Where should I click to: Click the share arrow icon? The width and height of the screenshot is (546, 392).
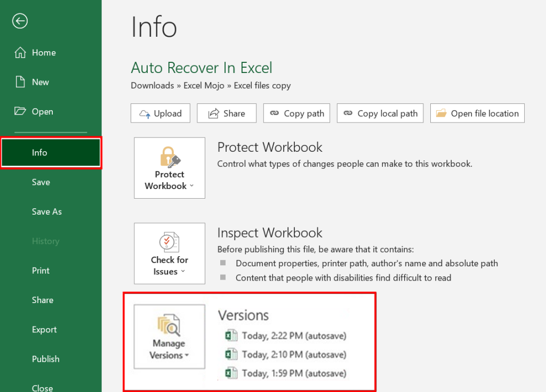pyautogui.click(x=213, y=113)
